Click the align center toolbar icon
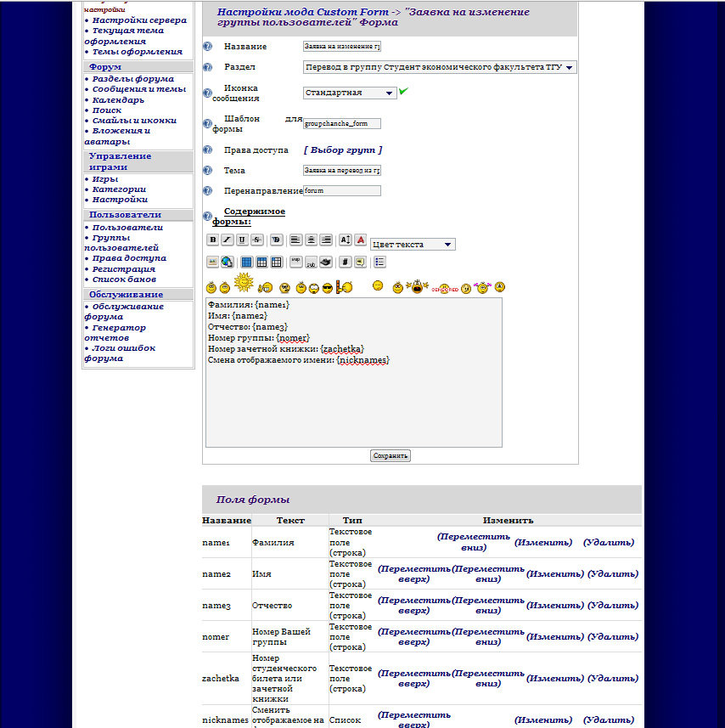This screenshot has height=728, width=725. point(312,240)
